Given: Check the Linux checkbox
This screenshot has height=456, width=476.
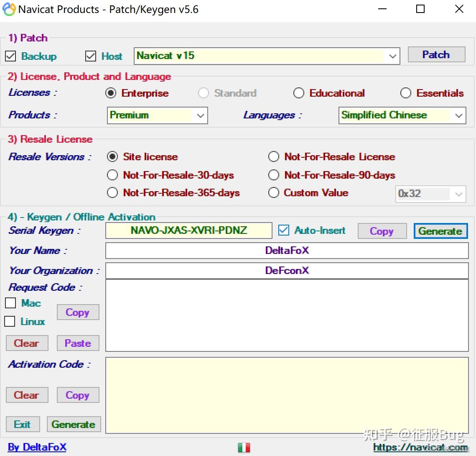Looking at the screenshot, I should 10,321.
